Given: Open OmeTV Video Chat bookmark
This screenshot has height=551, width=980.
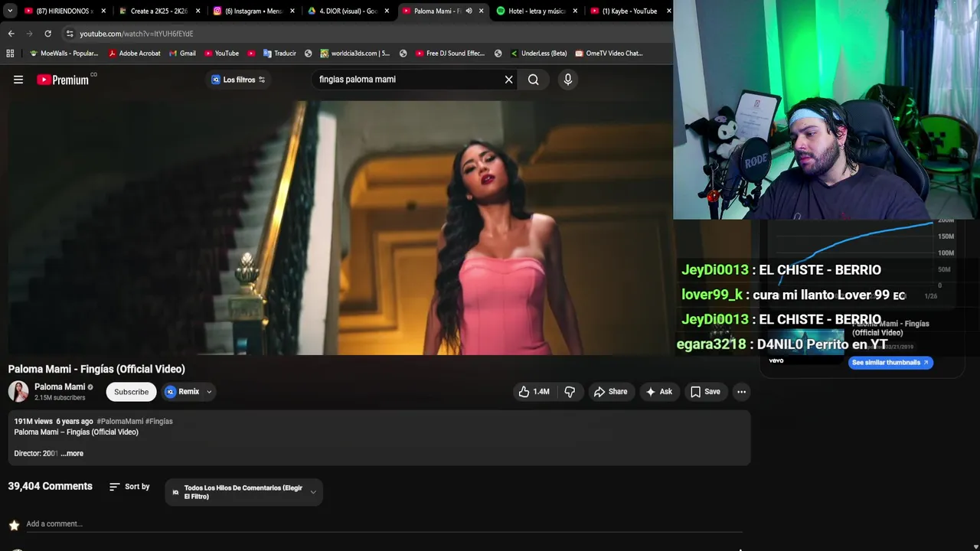Looking at the screenshot, I should 609,54.
